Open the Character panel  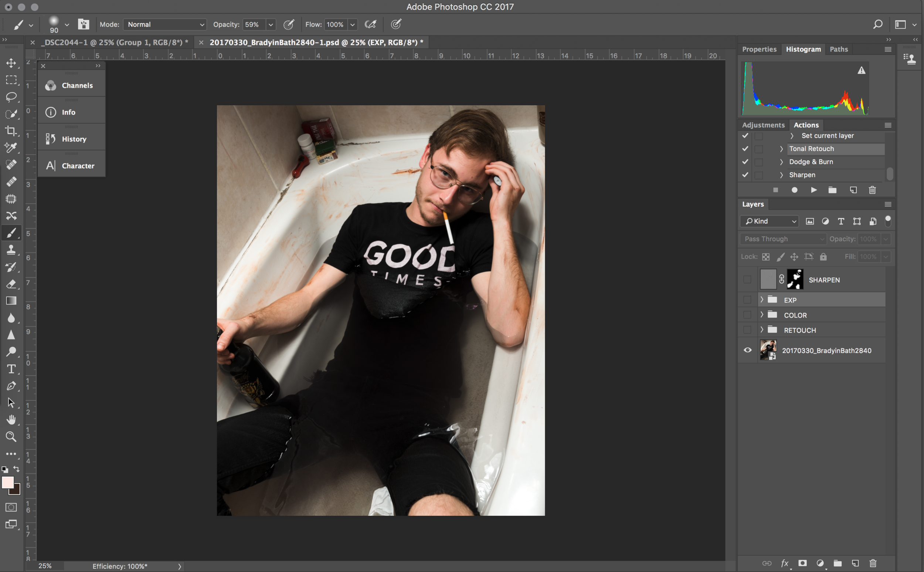click(x=71, y=166)
